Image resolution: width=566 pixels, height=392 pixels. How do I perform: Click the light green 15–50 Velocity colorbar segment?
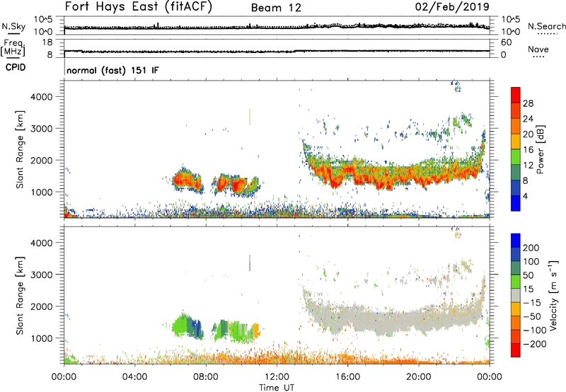[x=516, y=282]
